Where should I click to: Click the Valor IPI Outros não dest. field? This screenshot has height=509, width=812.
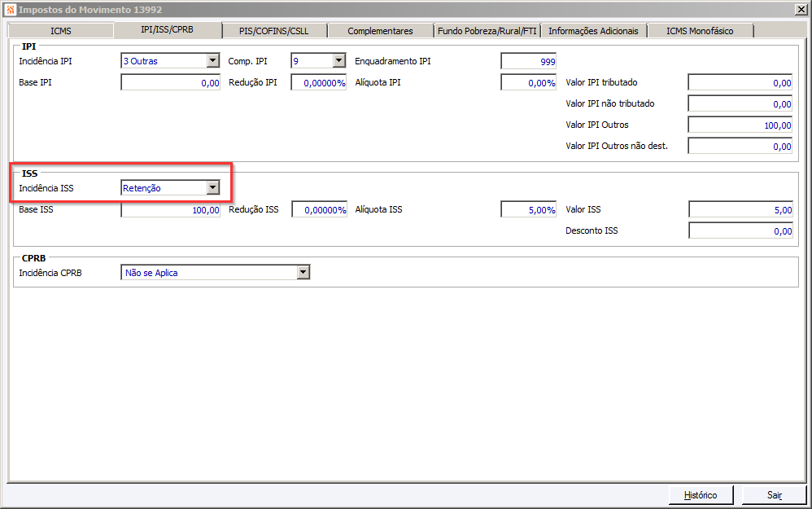pyautogui.click(x=740, y=146)
